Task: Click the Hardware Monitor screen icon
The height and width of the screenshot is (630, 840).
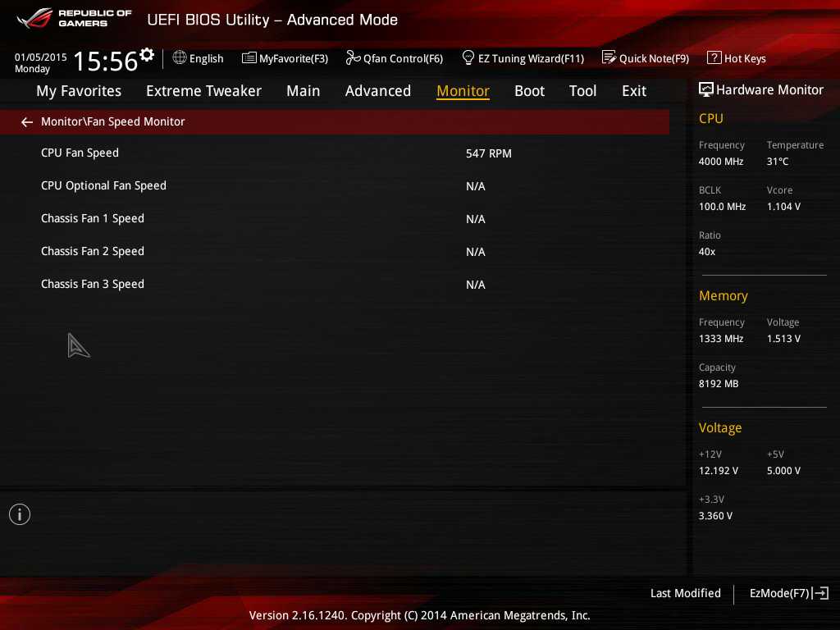Action: coord(705,89)
